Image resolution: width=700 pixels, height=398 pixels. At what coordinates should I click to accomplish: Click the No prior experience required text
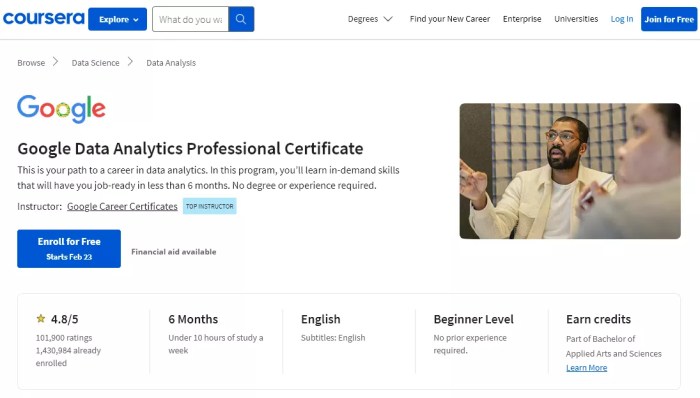pyautogui.click(x=470, y=344)
